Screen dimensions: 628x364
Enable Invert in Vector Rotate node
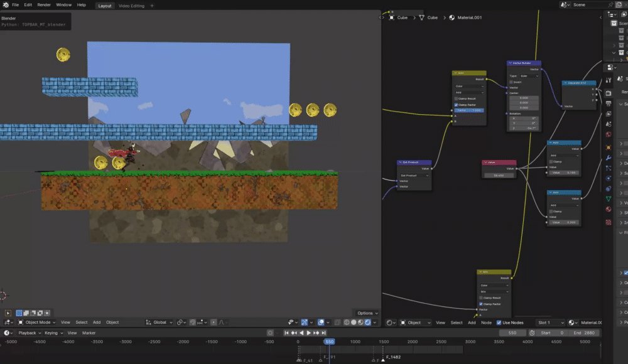511,82
